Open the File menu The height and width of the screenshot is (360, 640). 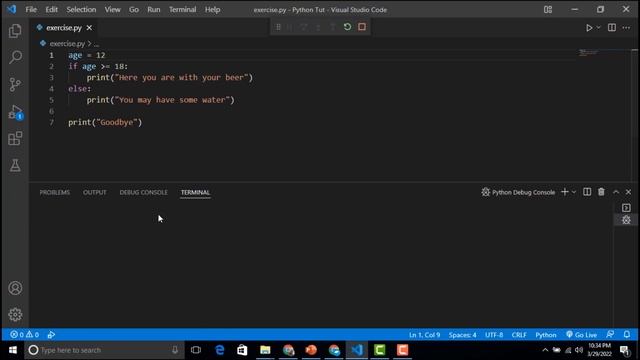pos(31,9)
